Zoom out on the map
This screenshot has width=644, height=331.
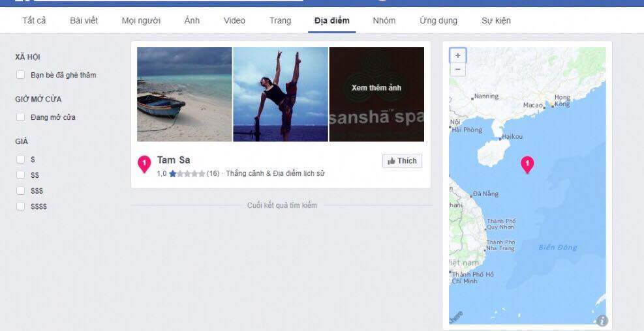click(x=457, y=69)
